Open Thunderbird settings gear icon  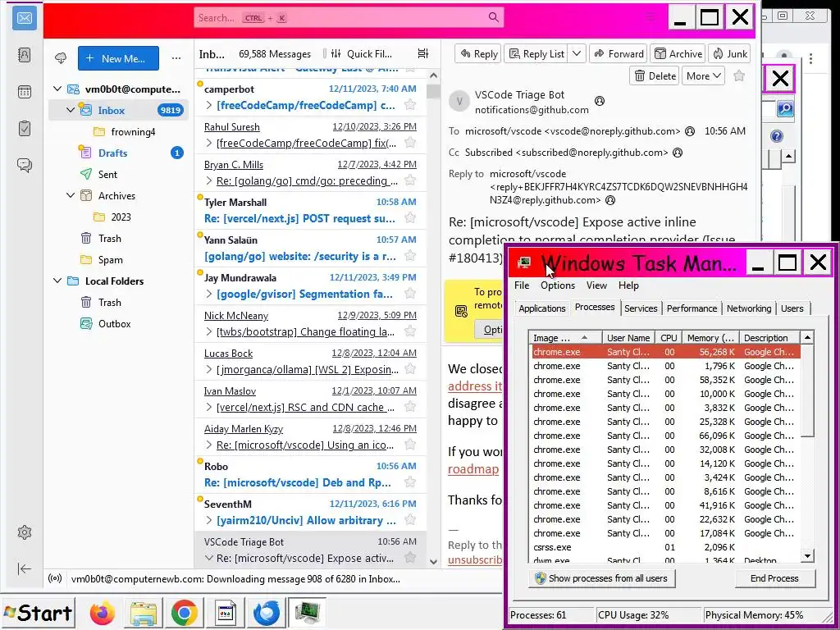tap(24, 532)
